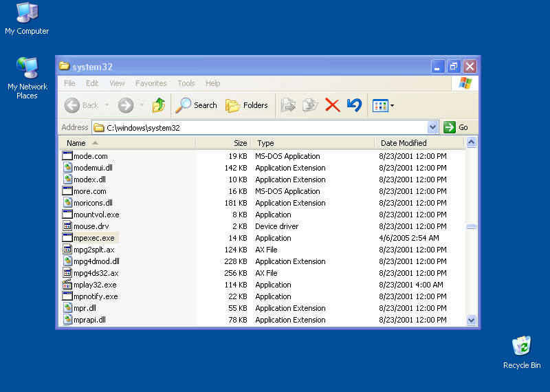This screenshot has width=550, height=392.
Task: Select the mpg2splt.ax file icon
Action: (x=67, y=249)
